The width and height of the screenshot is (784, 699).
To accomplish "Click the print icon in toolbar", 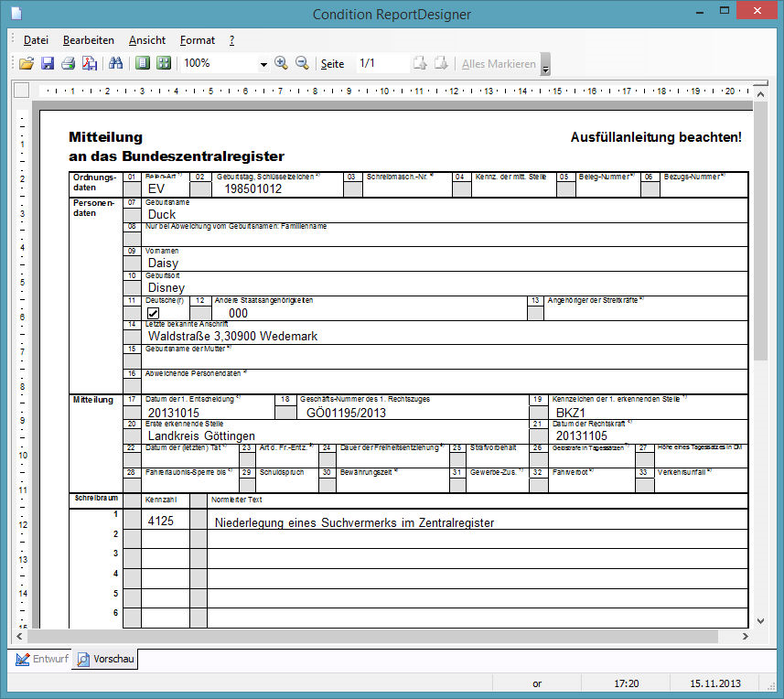I will (68, 64).
